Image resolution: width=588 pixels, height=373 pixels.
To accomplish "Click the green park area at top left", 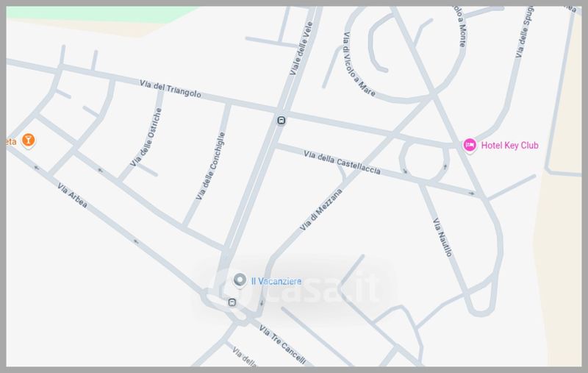I will [x=101, y=14].
